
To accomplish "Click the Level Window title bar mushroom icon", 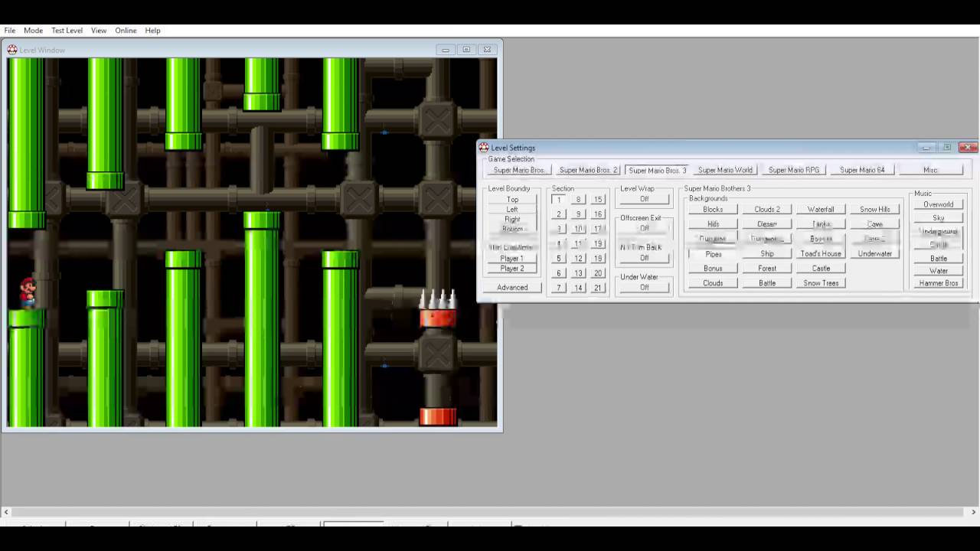I will 12,50.
